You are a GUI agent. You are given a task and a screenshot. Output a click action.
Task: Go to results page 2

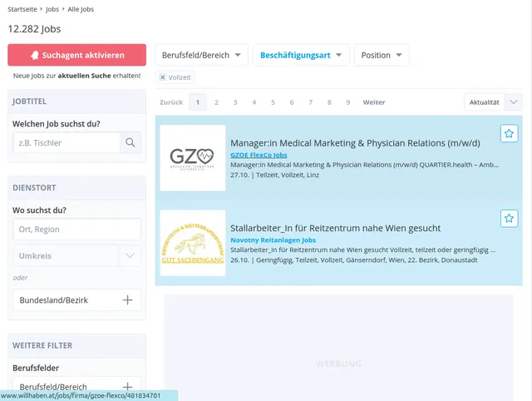point(216,102)
